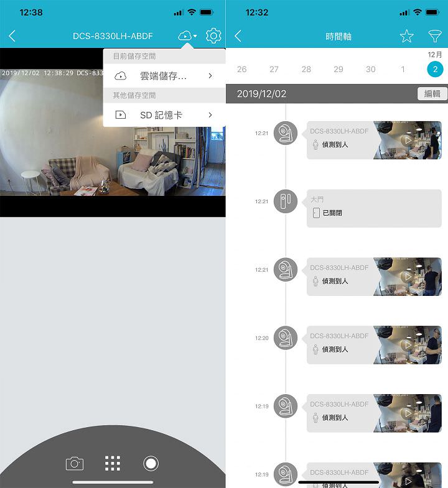Open the timeline filter funnel icon

[434, 36]
